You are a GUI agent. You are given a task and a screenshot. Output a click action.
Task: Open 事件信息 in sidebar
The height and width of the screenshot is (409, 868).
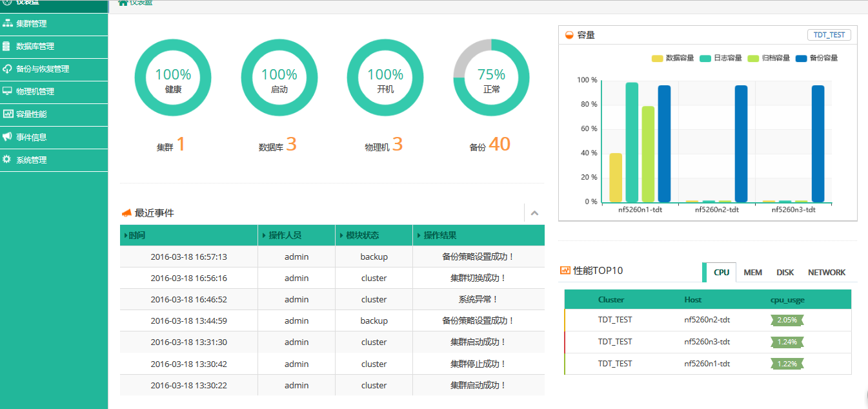pos(54,137)
